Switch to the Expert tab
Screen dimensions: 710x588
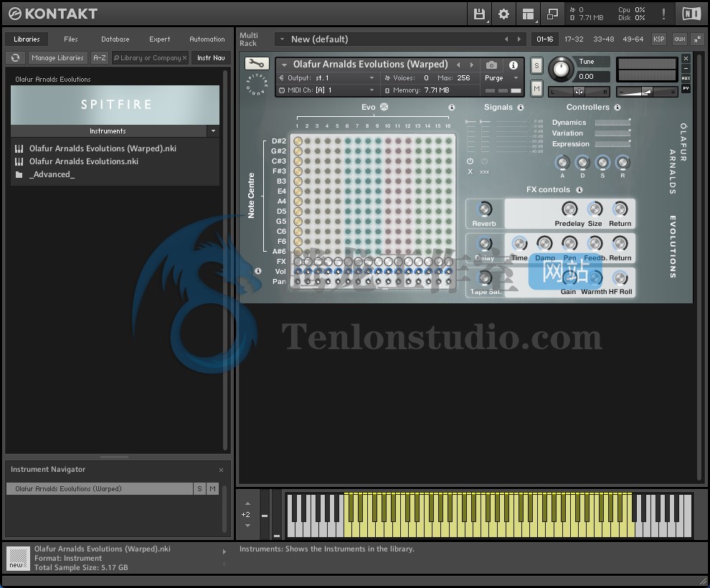pos(159,39)
